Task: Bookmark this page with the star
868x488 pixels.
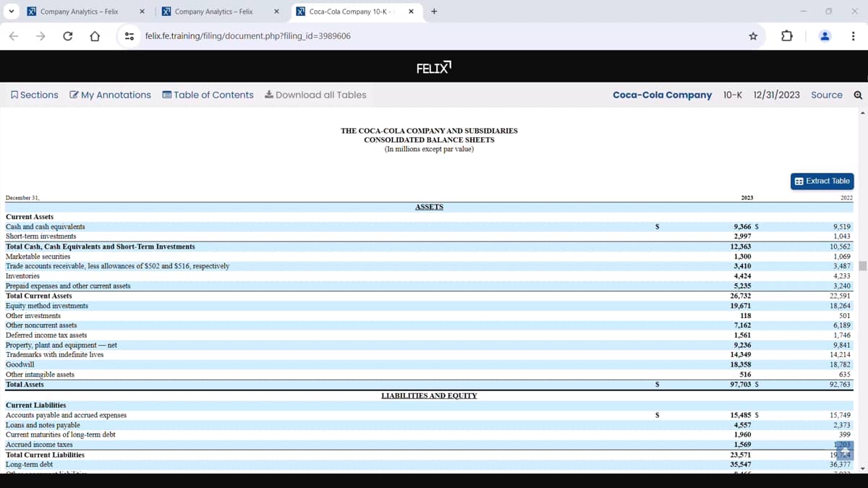Action: coord(753,35)
